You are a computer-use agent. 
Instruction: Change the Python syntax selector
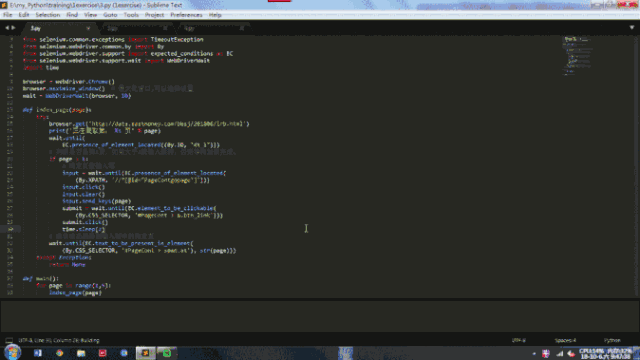tap(612, 340)
